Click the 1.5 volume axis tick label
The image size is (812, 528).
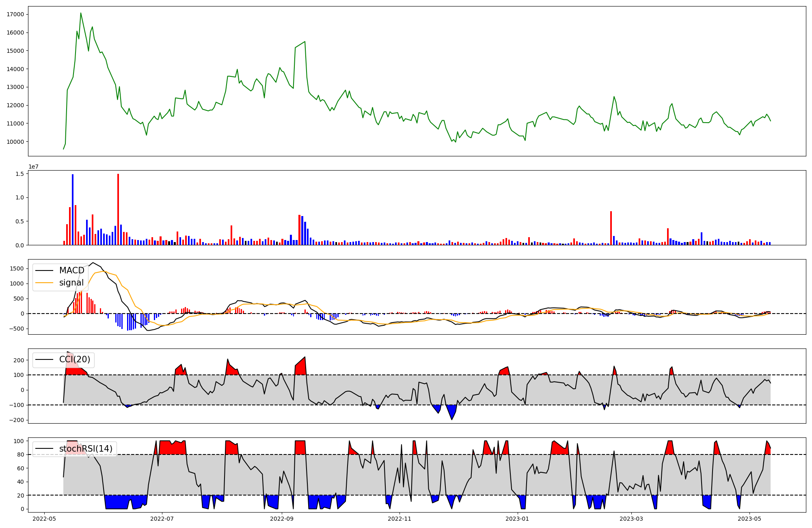(20, 174)
